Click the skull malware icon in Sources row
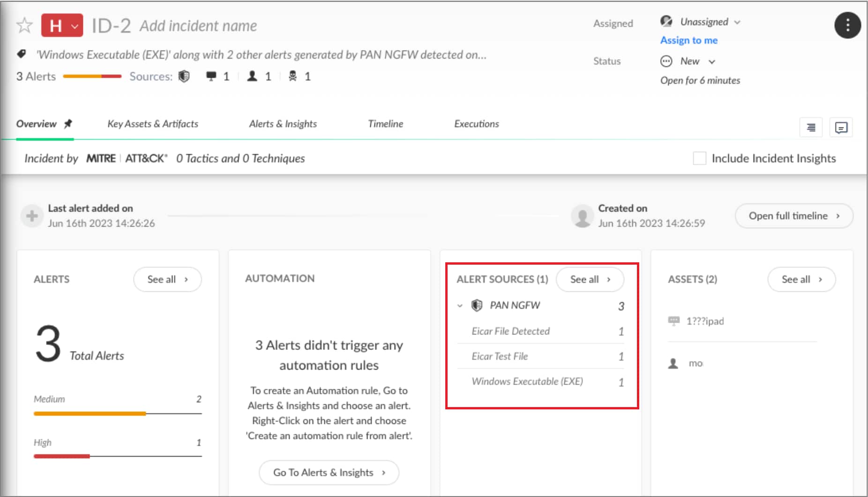This screenshot has width=868, height=497. (292, 76)
